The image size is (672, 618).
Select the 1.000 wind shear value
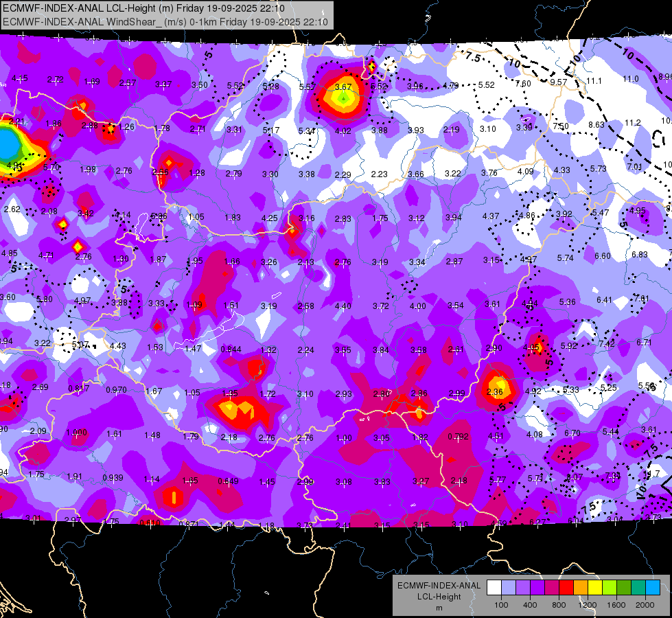[76, 433]
